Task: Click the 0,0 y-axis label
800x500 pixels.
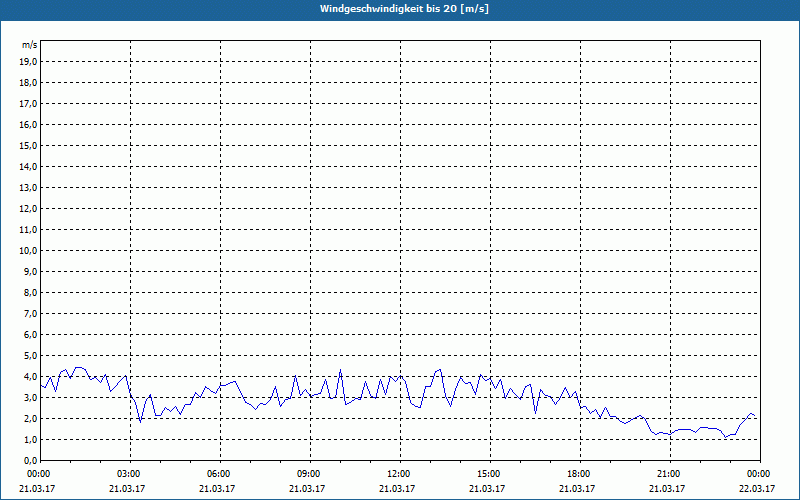Action: click(x=30, y=460)
